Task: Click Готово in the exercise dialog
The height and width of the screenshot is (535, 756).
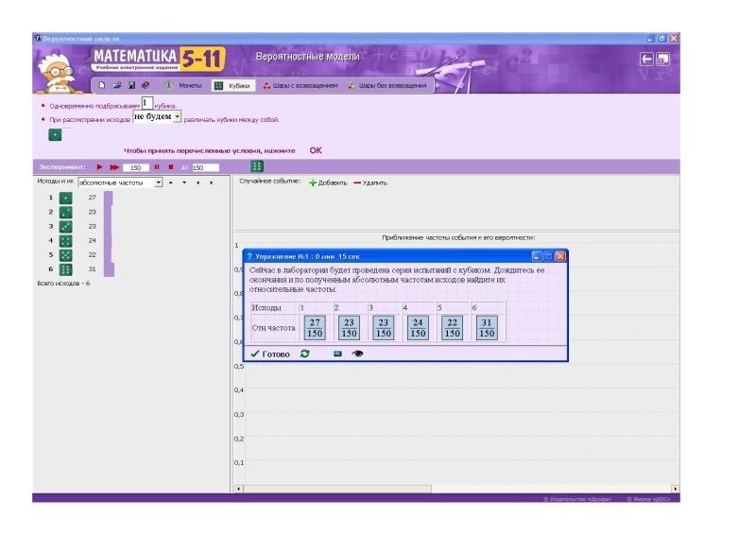Action: tap(270, 354)
